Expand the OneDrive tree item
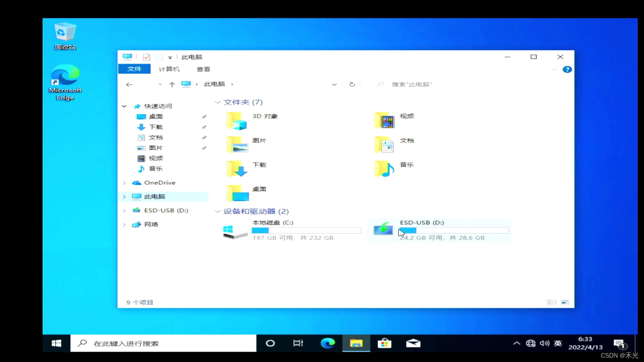644x362 pixels. [x=124, y=183]
